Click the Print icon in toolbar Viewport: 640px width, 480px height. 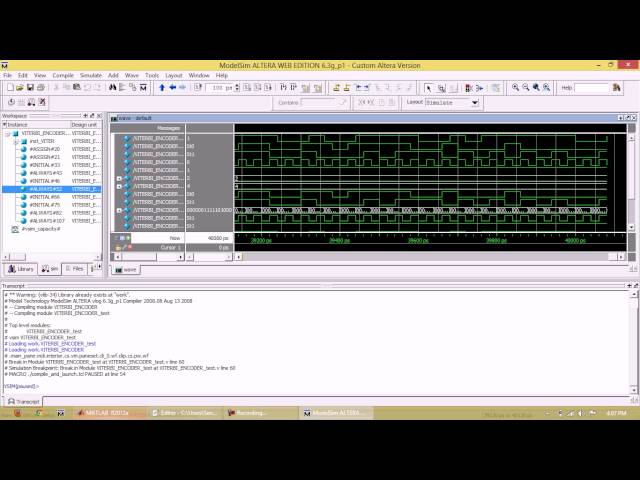(40, 87)
